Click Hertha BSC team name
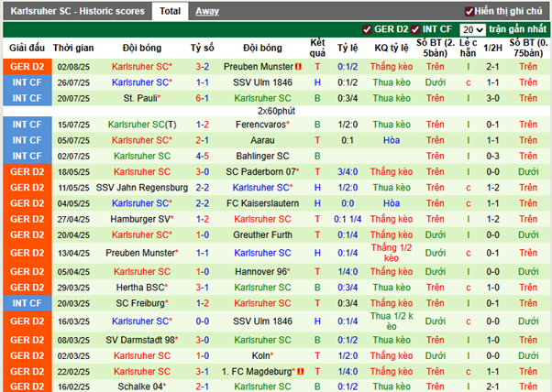This screenshot has width=552, height=392. [x=142, y=288]
